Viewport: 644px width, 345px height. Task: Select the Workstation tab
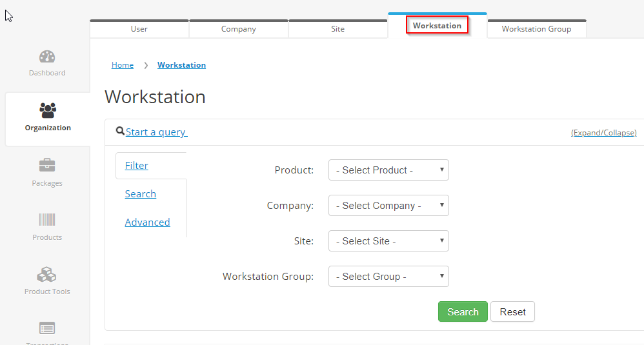coord(438,25)
